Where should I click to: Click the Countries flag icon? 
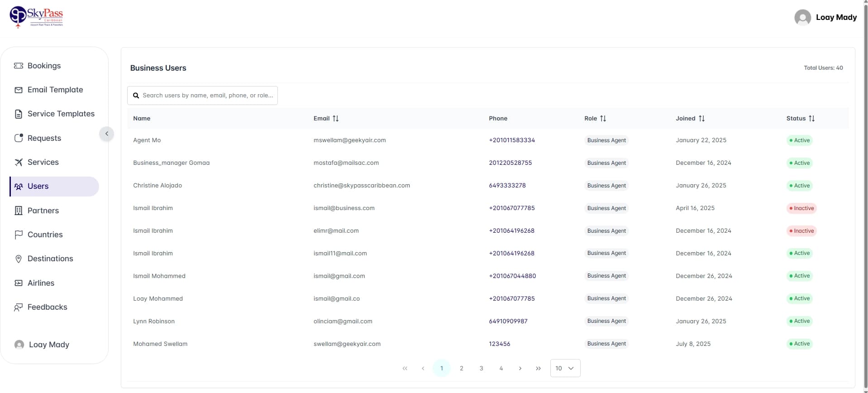point(19,235)
